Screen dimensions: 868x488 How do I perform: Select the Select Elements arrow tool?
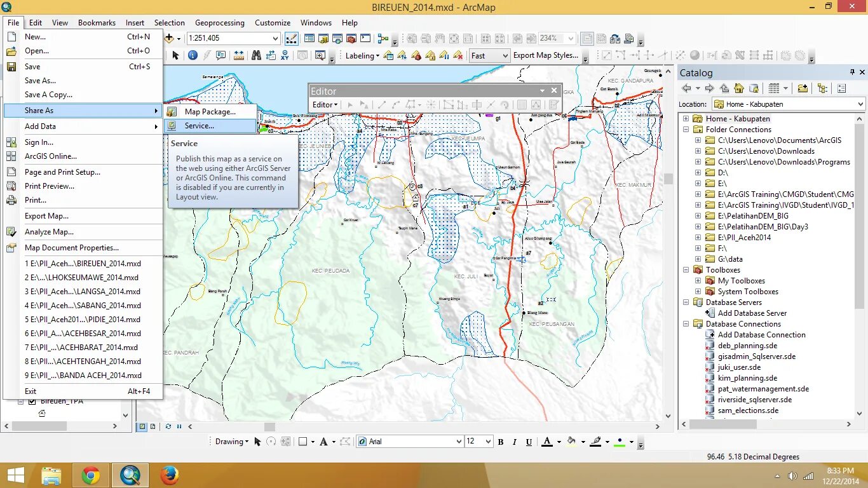(175, 55)
